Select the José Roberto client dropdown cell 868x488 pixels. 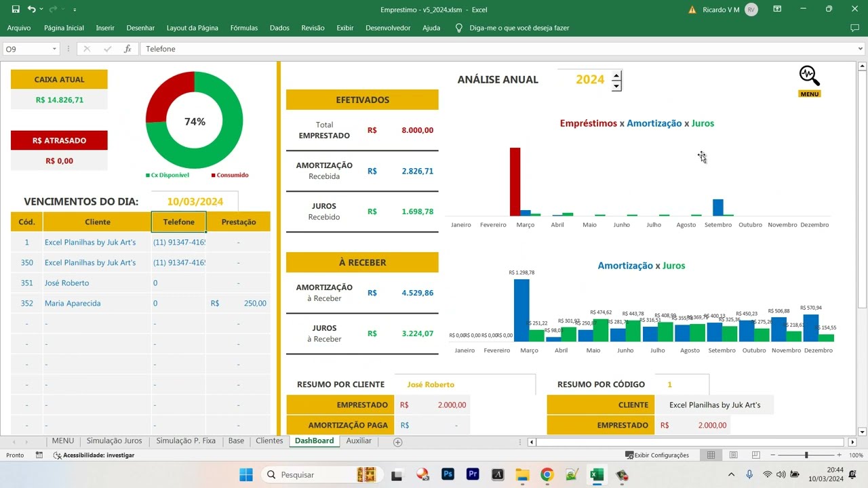[465, 384]
